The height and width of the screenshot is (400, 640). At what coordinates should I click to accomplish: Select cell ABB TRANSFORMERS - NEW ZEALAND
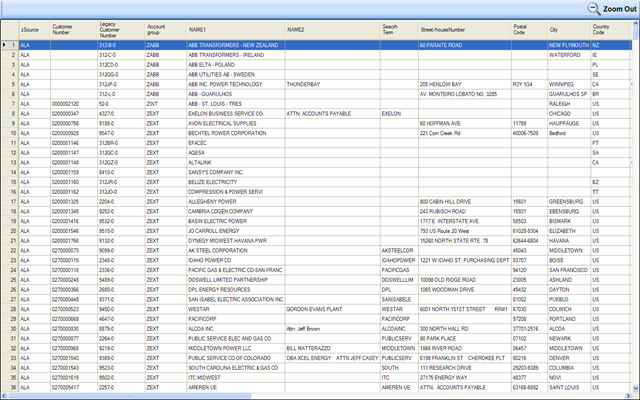click(236, 45)
